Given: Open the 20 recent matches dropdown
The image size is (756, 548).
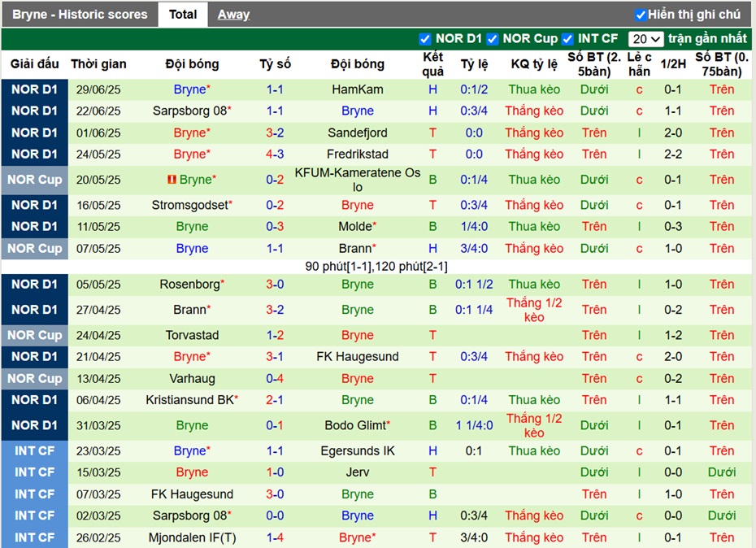Looking at the screenshot, I should [646, 39].
